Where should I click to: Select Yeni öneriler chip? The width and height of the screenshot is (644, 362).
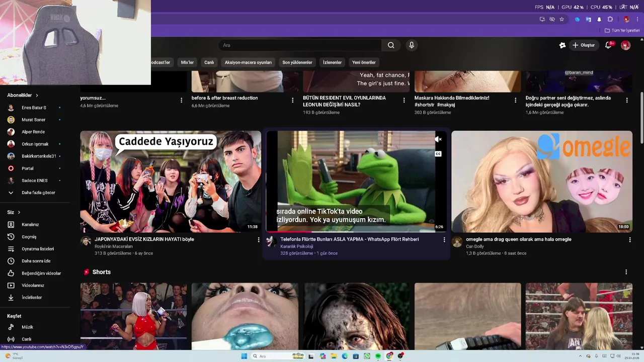pos(364,62)
